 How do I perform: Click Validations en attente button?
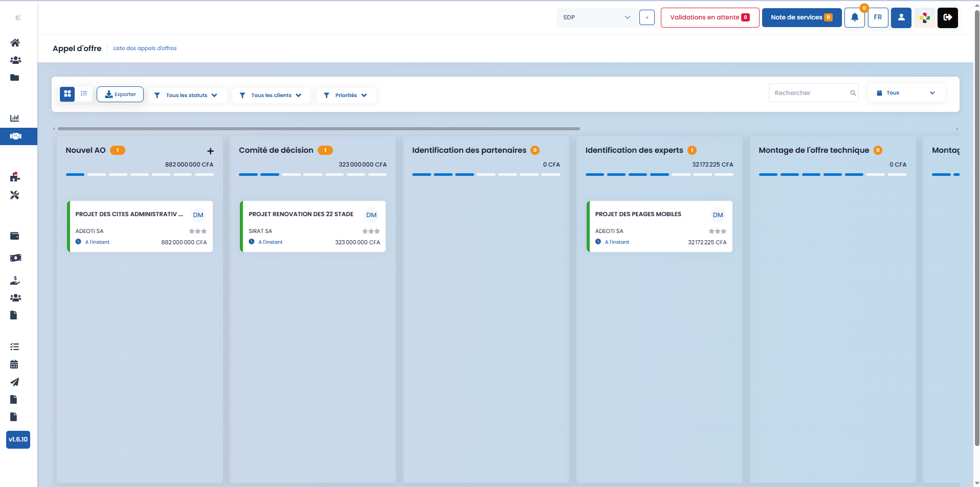tap(709, 17)
